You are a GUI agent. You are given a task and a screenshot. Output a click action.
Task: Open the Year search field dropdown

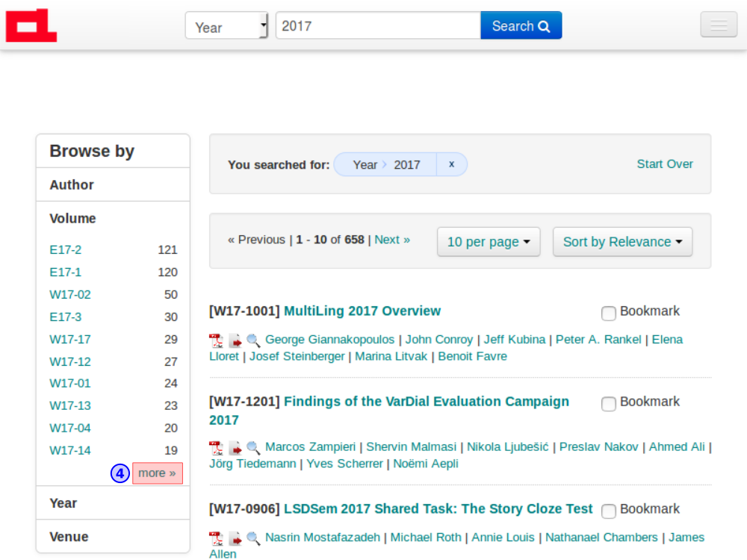[227, 25]
